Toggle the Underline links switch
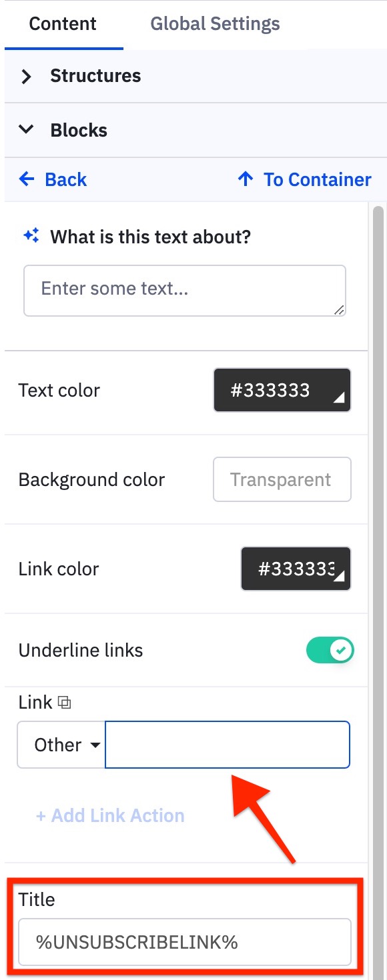This screenshot has width=387, height=980. tap(330, 650)
